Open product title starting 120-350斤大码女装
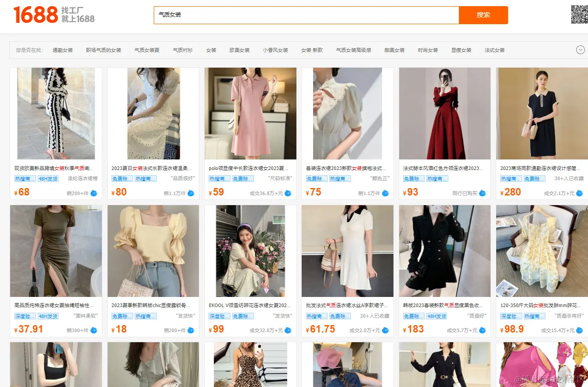The width and height of the screenshot is (588, 387). tap(541, 305)
